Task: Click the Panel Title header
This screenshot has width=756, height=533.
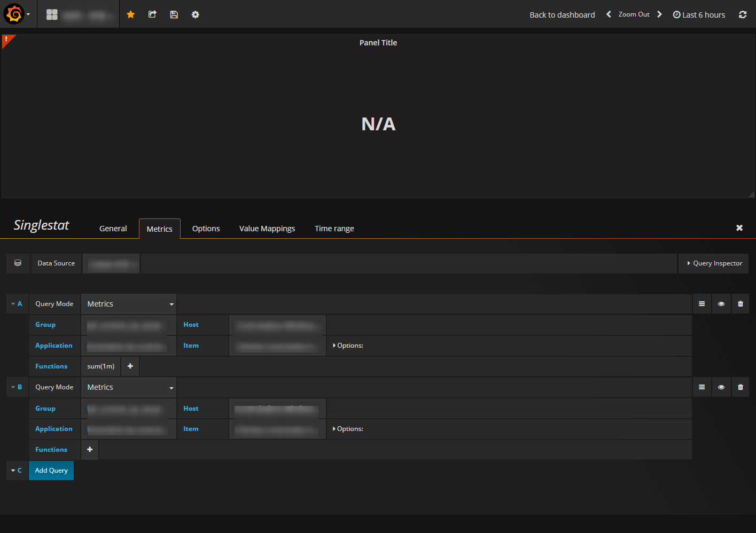Action: 378,43
